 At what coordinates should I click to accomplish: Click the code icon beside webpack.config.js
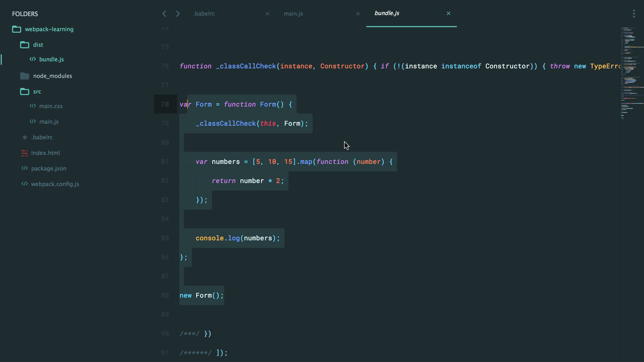(x=24, y=184)
